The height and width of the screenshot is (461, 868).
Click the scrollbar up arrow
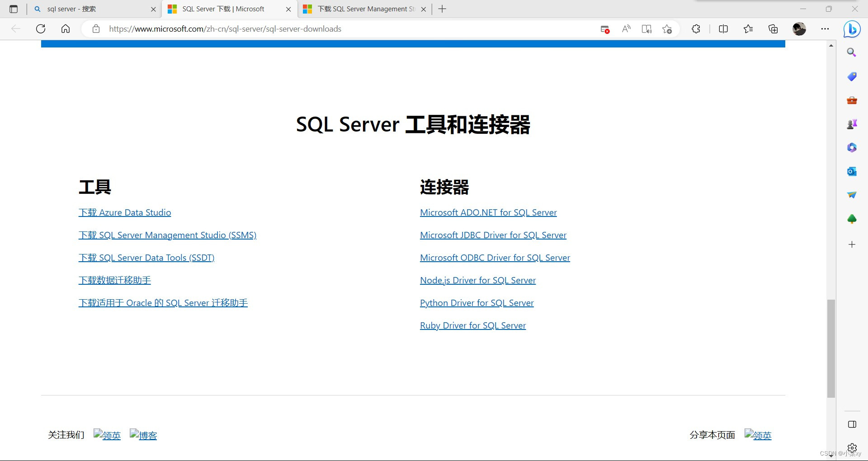click(x=831, y=46)
